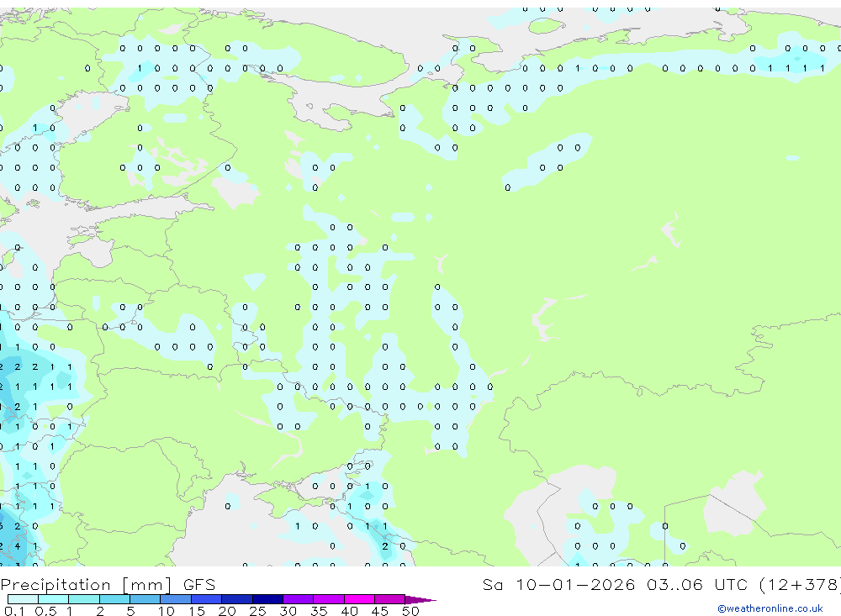The height and width of the screenshot is (616, 841).
Task: Click the '50' legend value label
Action: [410, 611]
